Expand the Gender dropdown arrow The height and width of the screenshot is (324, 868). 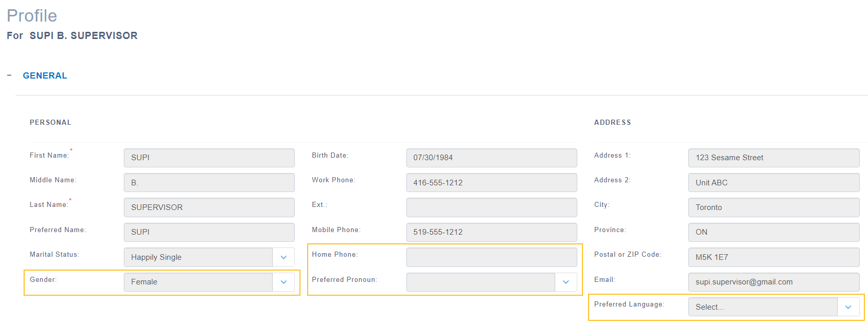click(284, 282)
